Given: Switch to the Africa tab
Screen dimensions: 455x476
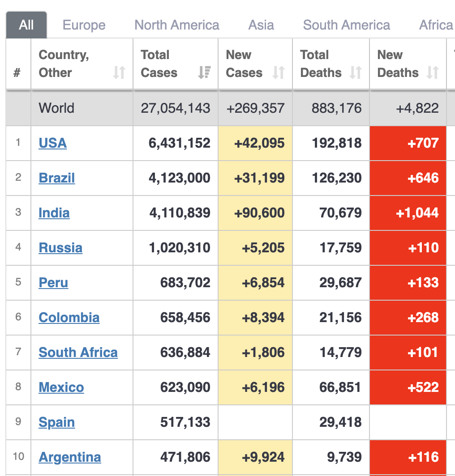Looking at the screenshot, I should click(436, 25).
